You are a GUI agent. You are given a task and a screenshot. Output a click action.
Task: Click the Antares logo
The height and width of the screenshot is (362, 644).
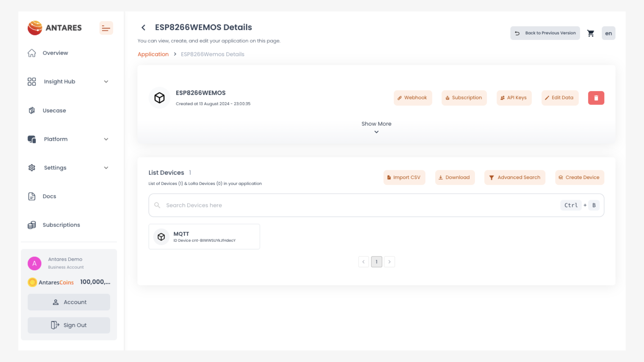55,28
